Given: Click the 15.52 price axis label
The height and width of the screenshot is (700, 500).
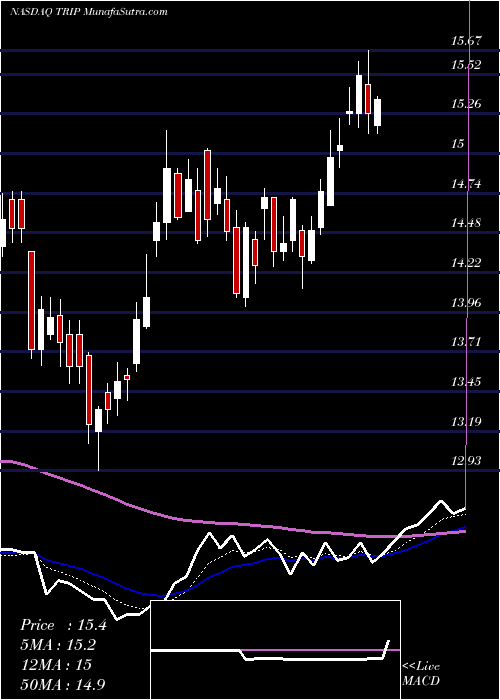Looking at the screenshot, I should click(466, 65).
